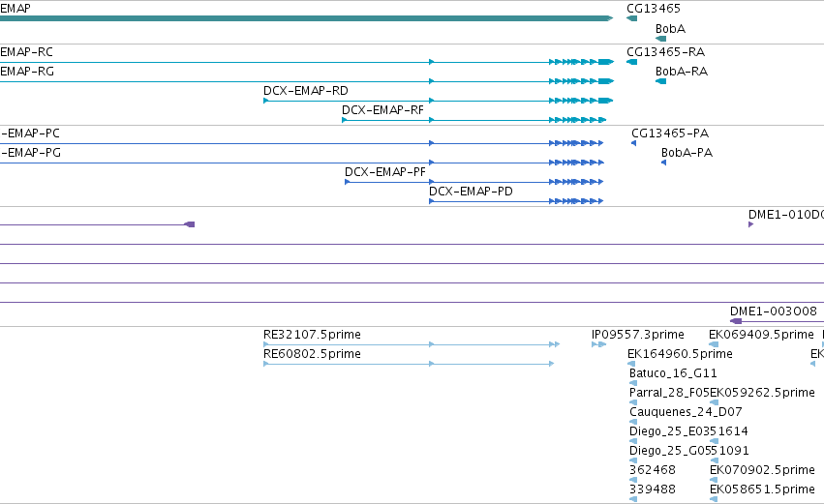Select the BobA gene label
824x504 pixels.
pyautogui.click(x=670, y=29)
